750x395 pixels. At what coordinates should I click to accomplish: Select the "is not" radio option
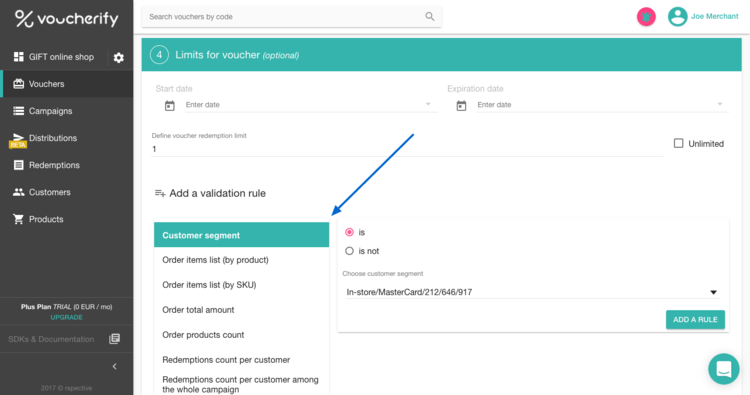coord(349,251)
